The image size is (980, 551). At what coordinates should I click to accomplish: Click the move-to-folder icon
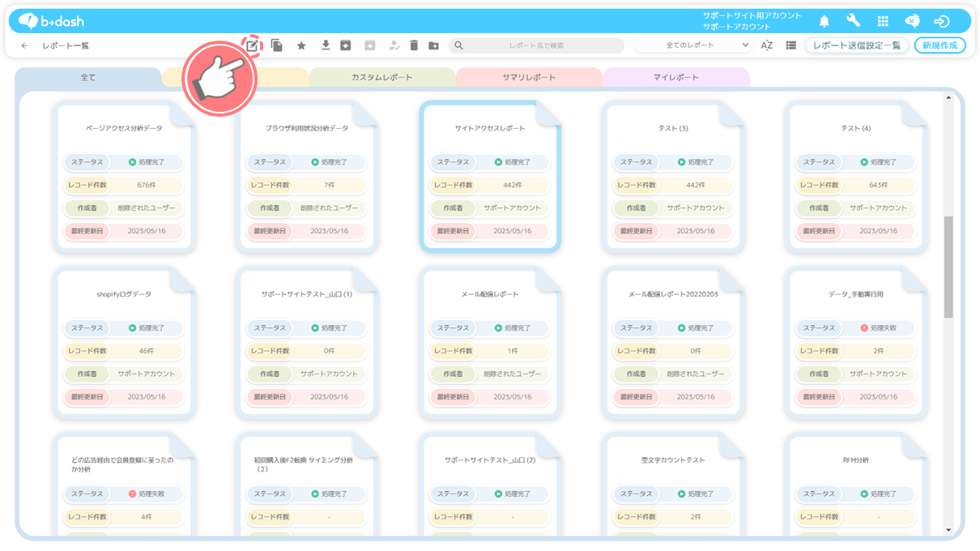coord(433,46)
